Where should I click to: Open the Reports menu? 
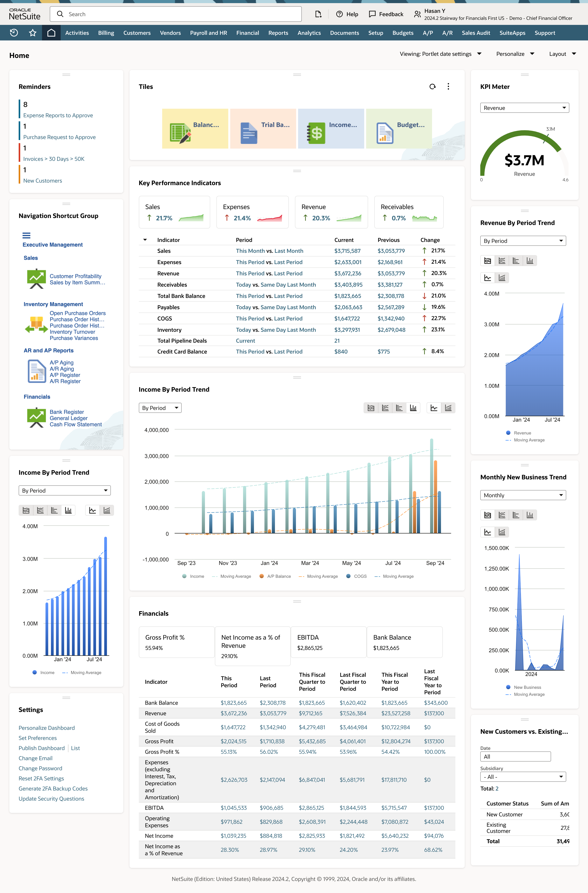278,33
